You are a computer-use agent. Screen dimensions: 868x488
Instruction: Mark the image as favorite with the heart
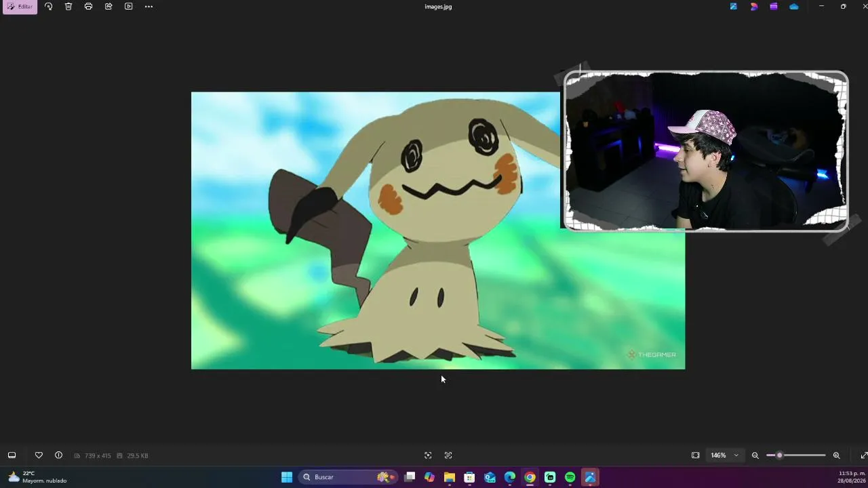pos(39,455)
